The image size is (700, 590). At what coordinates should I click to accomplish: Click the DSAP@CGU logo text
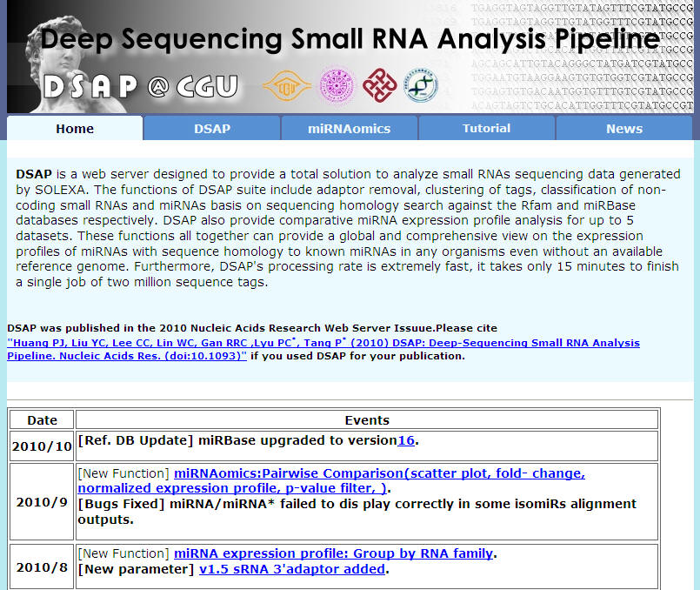tap(141, 86)
